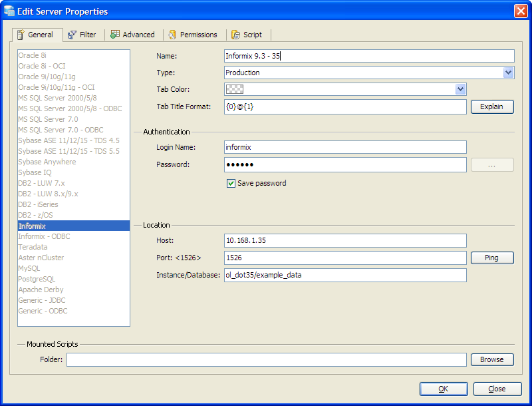This screenshot has width=532, height=406.
Task: Click the Script tab icon
Action: tap(235, 35)
